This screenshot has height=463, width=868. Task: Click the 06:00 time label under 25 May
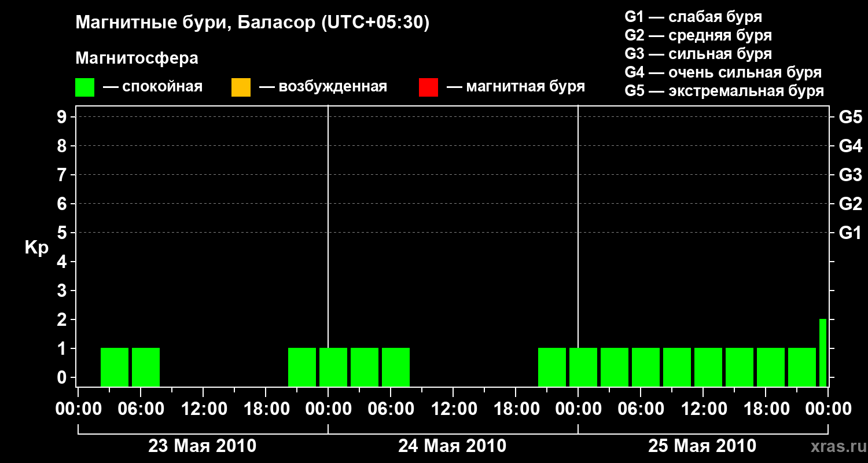pos(640,409)
